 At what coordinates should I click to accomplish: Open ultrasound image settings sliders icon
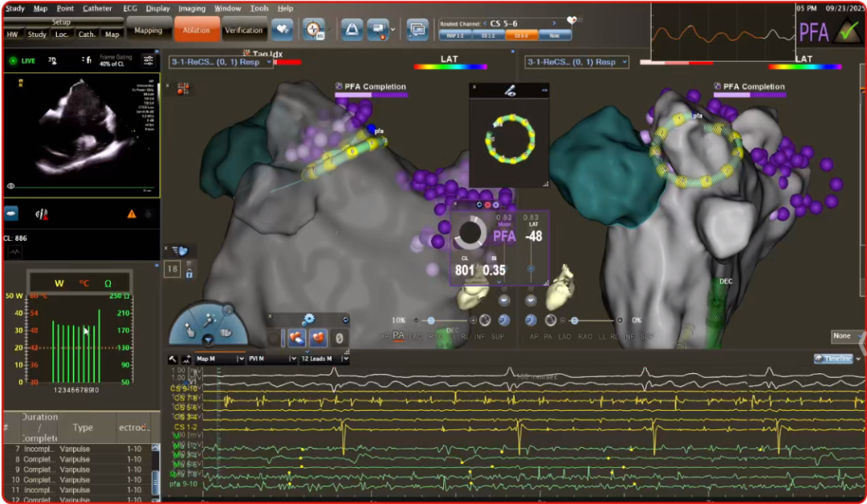click(x=149, y=60)
